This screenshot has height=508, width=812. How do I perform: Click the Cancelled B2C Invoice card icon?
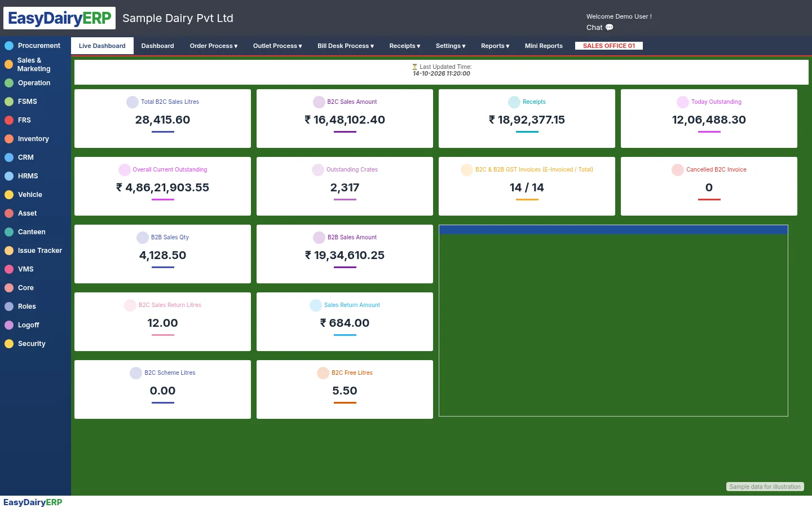click(x=678, y=170)
